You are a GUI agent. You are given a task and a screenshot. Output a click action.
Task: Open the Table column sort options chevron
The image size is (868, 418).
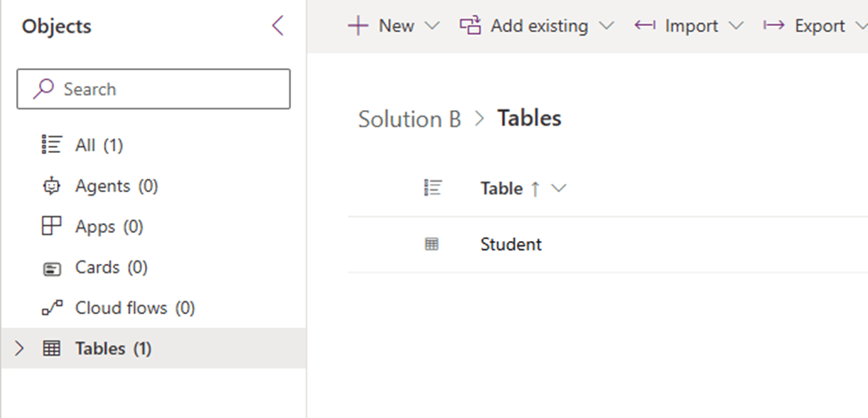[559, 189]
